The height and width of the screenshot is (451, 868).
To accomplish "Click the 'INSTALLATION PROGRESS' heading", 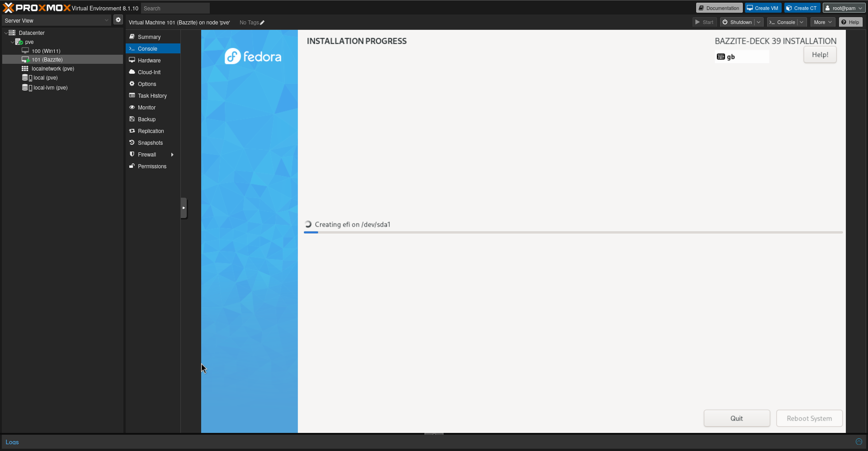I will click(357, 41).
